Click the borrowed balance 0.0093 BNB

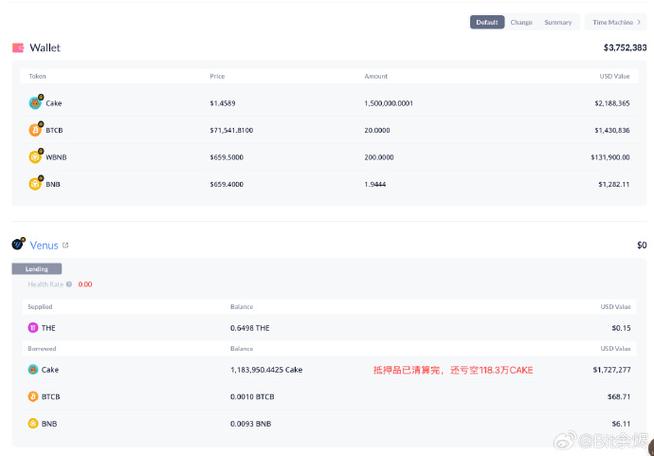(251, 424)
